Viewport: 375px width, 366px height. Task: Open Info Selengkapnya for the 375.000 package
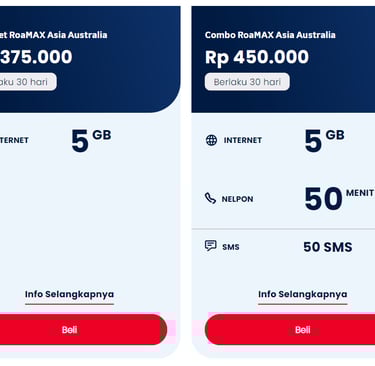pos(69,295)
